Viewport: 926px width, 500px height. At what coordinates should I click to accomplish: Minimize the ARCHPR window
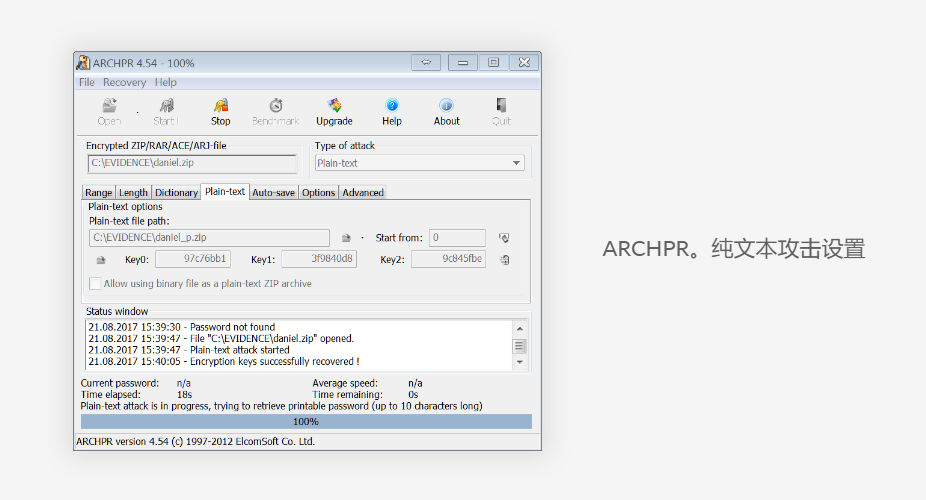[x=462, y=62]
